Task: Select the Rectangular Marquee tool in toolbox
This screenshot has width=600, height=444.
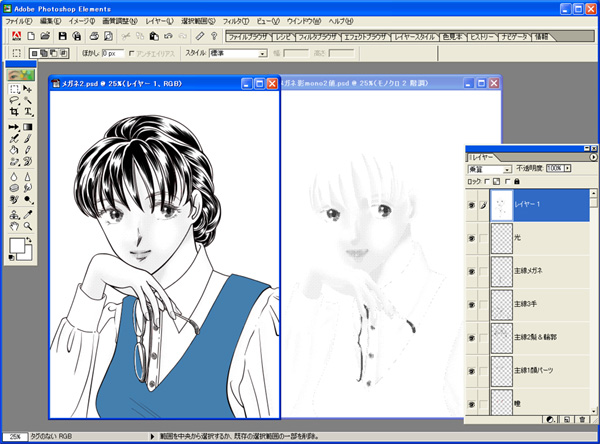Action: tap(14, 89)
